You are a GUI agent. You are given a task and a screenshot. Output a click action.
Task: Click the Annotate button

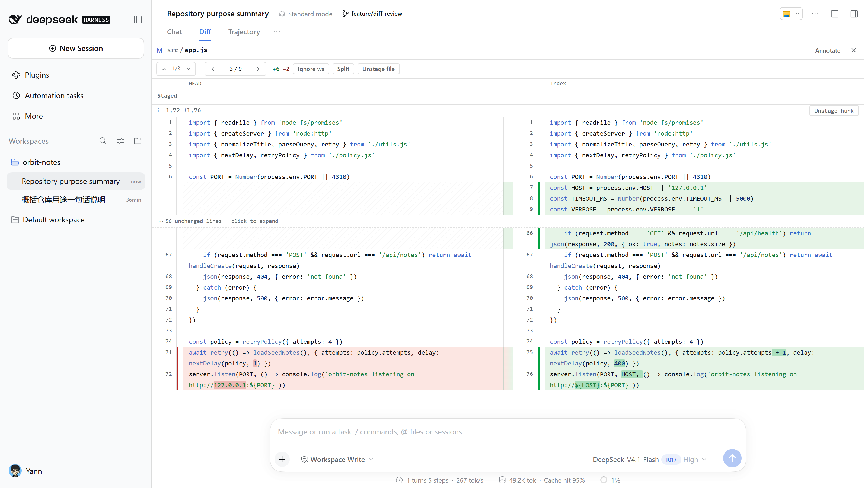828,50
